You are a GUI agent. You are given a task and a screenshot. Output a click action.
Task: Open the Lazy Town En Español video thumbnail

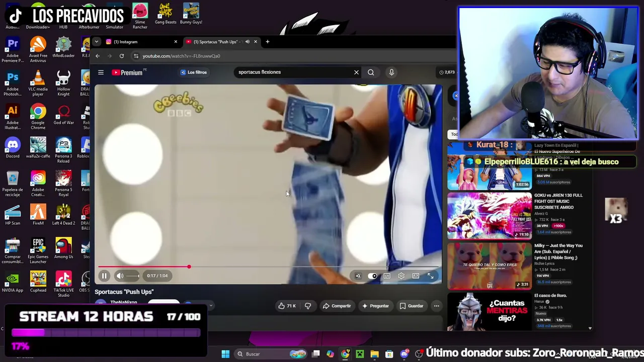tap(489, 166)
